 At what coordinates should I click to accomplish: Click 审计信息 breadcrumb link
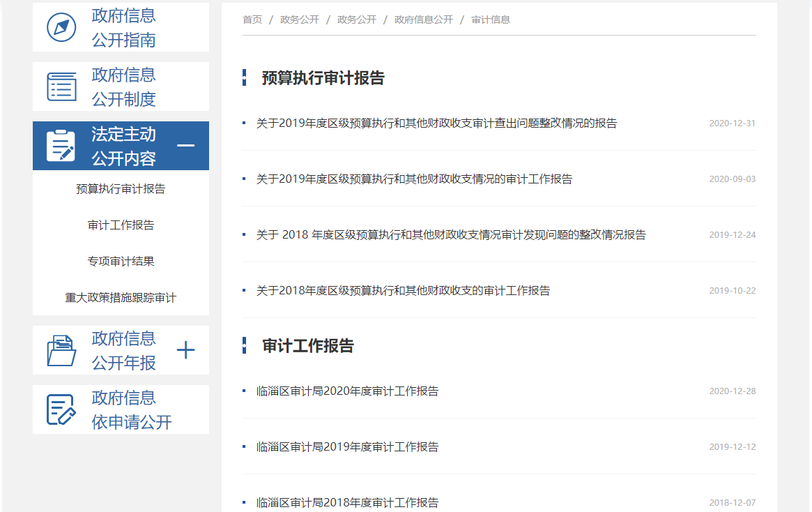click(x=491, y=20)
